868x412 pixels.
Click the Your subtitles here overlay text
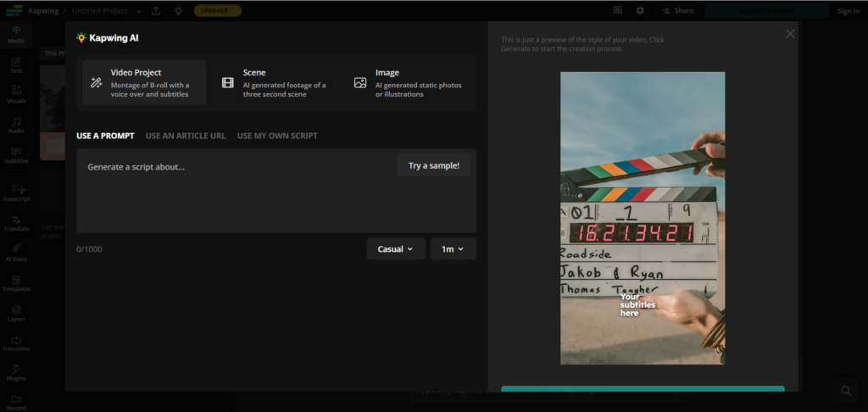pos(637,304)
